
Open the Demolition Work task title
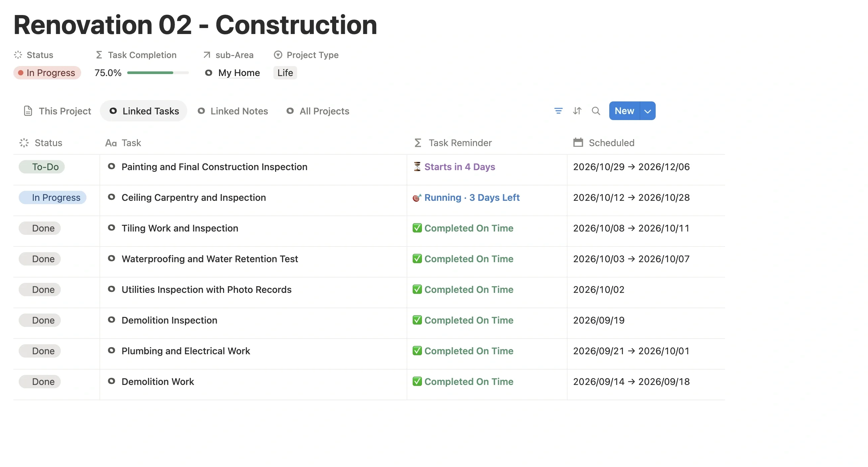tap(158, 382)
